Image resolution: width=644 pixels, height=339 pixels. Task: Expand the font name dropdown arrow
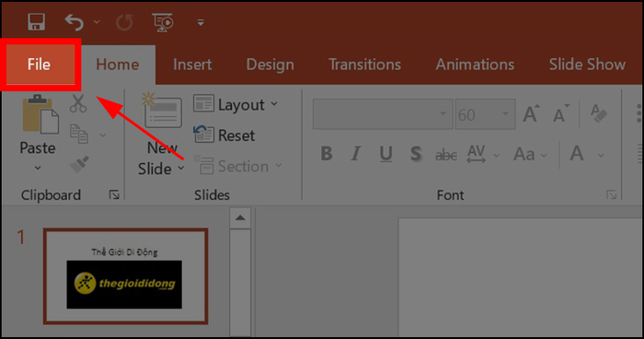(x=443, y=113)
